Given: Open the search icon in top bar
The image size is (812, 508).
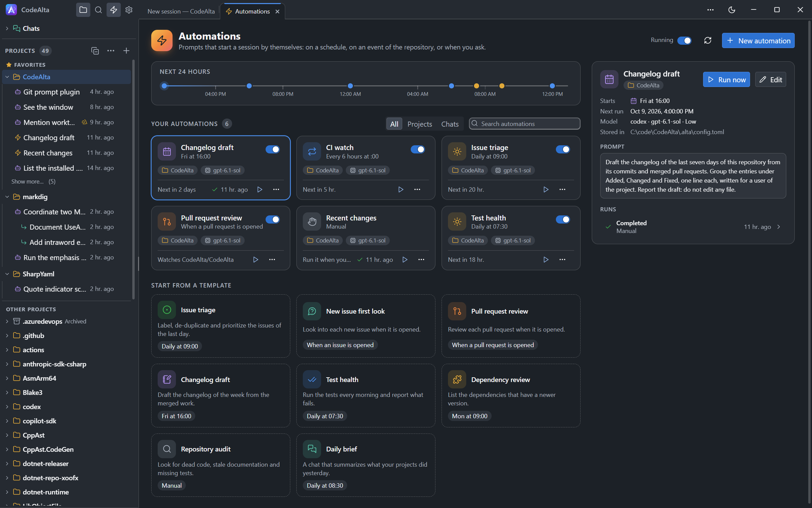Looking at the screenshot, I should [x=98, y=10].
